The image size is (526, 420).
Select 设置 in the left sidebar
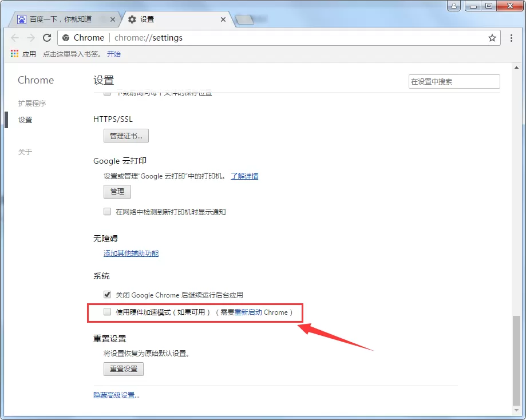click(x=25, y=120)
